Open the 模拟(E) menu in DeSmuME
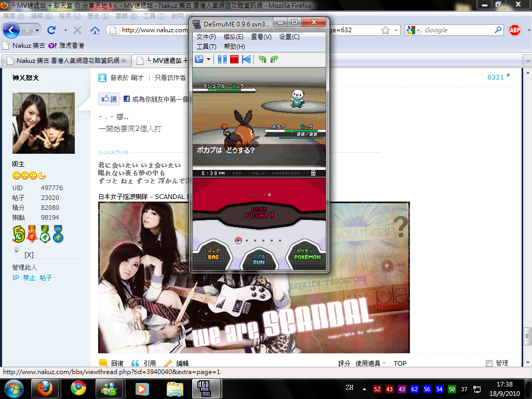Screen dimensions: 532x399 (233, 37)
